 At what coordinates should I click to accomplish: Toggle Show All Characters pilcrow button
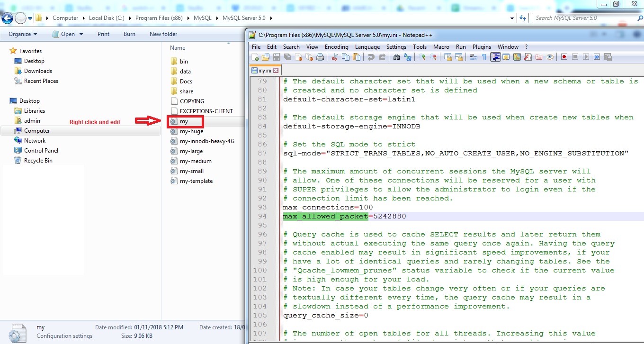(484, 57)
